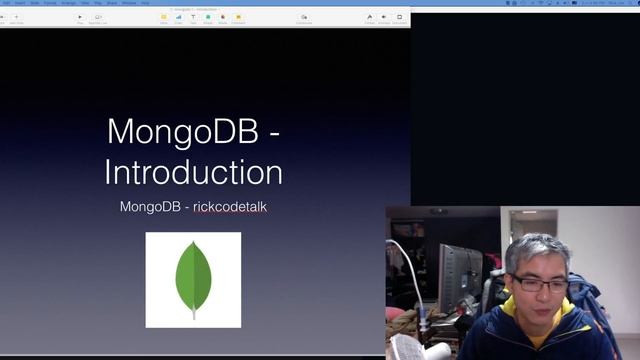Viewport: 640px width, 360px height.
Task: Add a Text box from the toolbar
Action: point(193,18)
